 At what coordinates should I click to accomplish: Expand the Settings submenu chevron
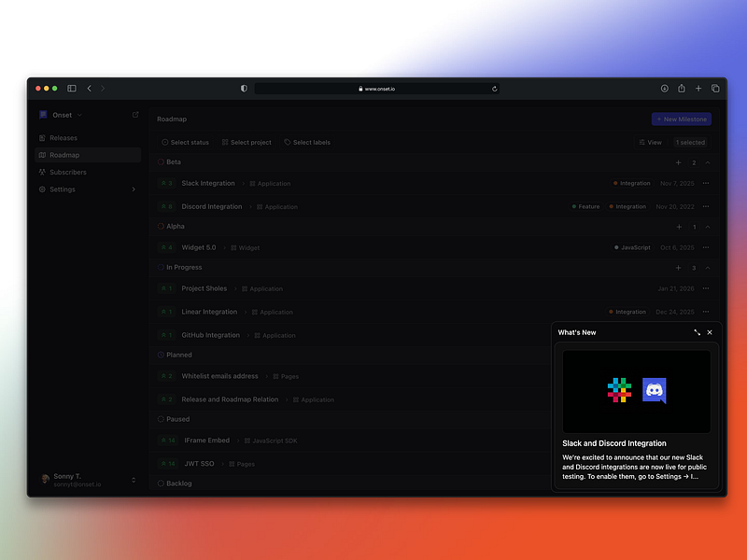[x=134, y=189]
